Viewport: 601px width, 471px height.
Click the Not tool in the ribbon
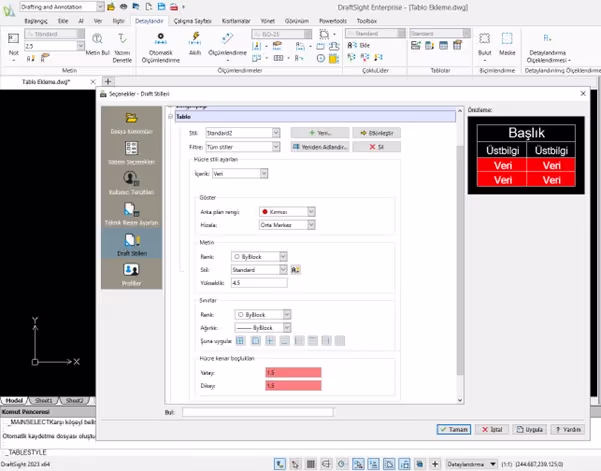13,45
